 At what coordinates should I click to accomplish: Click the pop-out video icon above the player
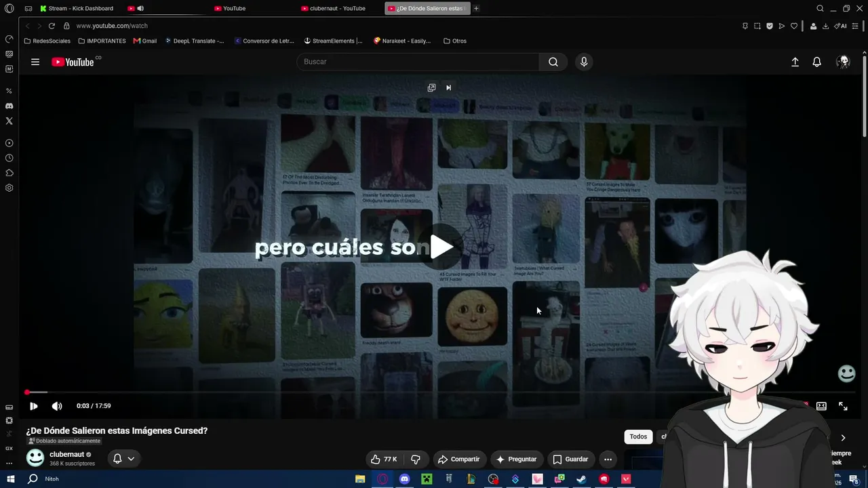[431, 87]
